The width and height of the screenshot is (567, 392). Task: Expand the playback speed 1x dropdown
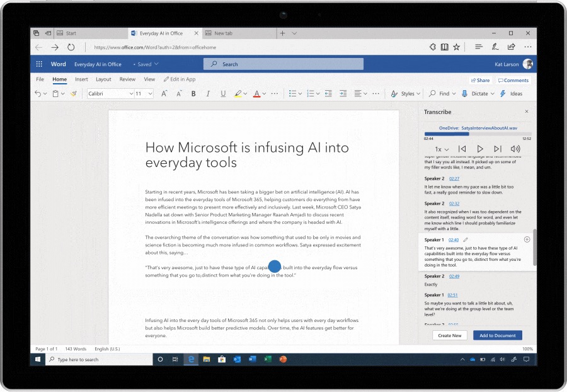pyautogui.click(x=442, y=149)
